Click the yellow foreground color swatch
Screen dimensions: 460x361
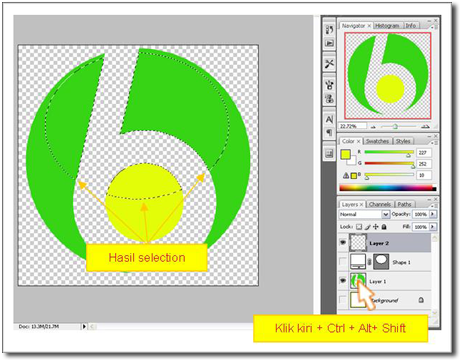(x=345, y=155)
